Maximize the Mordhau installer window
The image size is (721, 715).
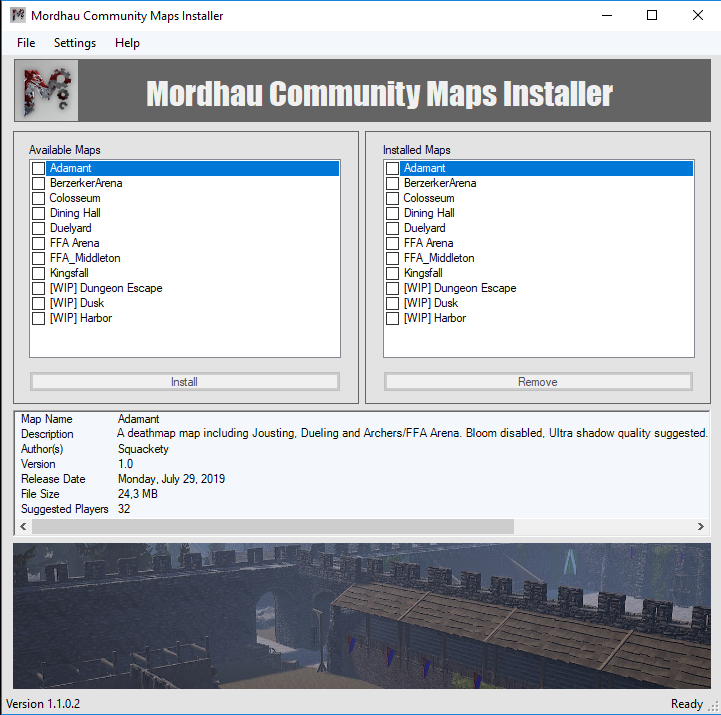[652, 15]
